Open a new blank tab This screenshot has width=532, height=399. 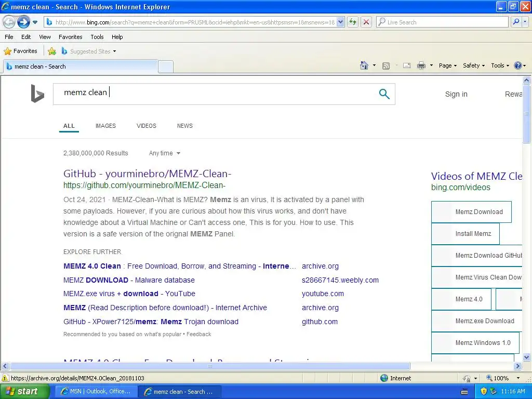(166, 66)
